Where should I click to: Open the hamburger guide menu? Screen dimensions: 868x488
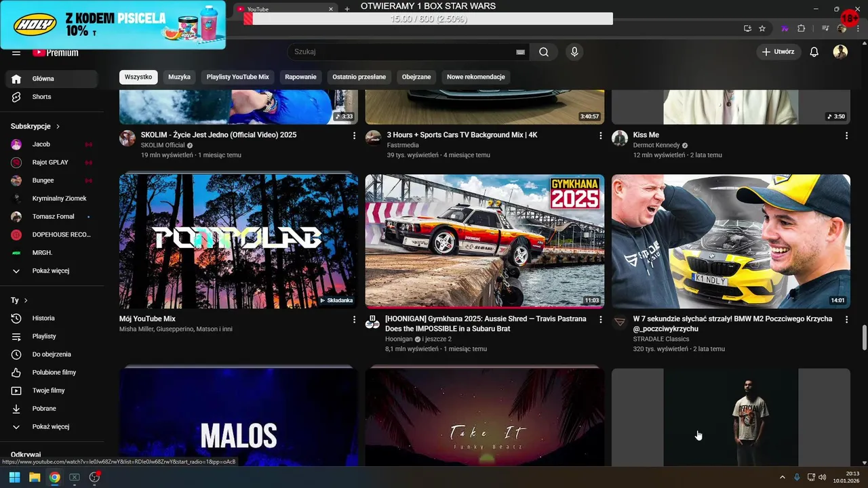[x=16, y=53]
